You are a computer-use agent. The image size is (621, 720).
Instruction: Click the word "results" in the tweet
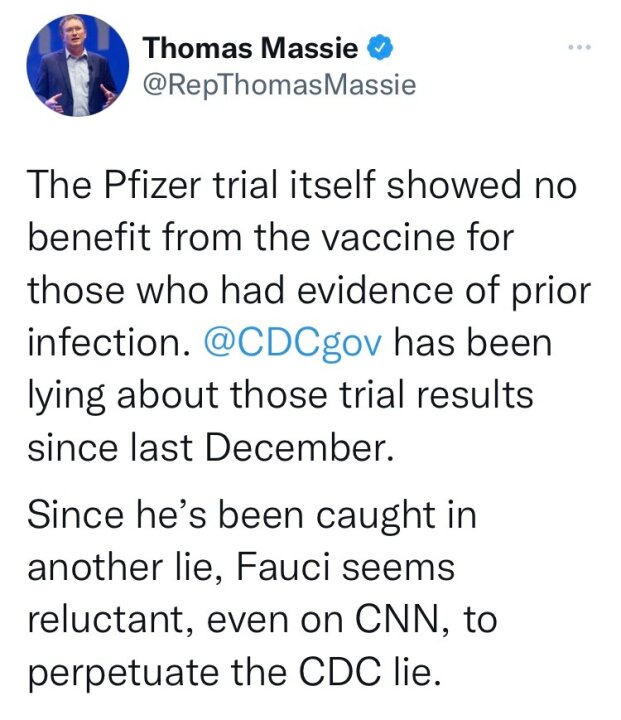tap(475, 395)
